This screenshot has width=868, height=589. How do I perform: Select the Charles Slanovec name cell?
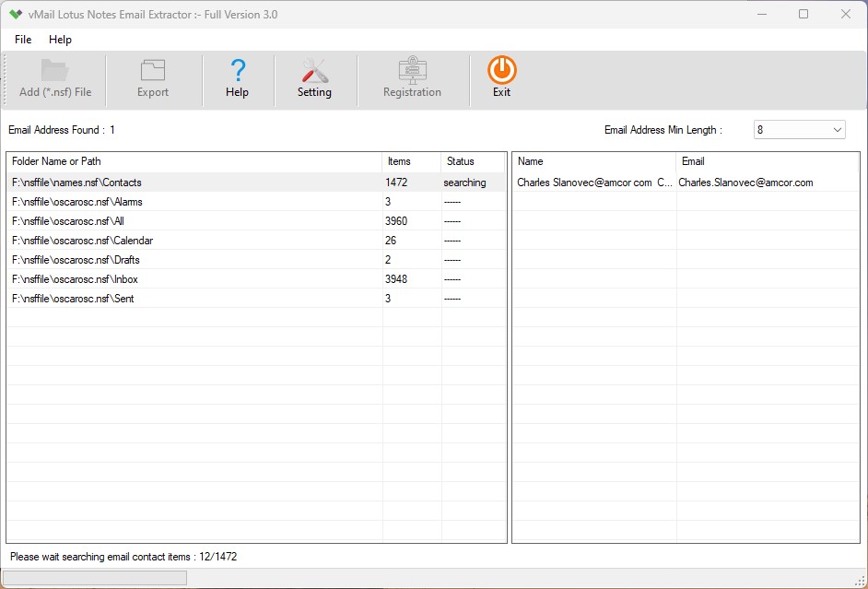(594, 183)
